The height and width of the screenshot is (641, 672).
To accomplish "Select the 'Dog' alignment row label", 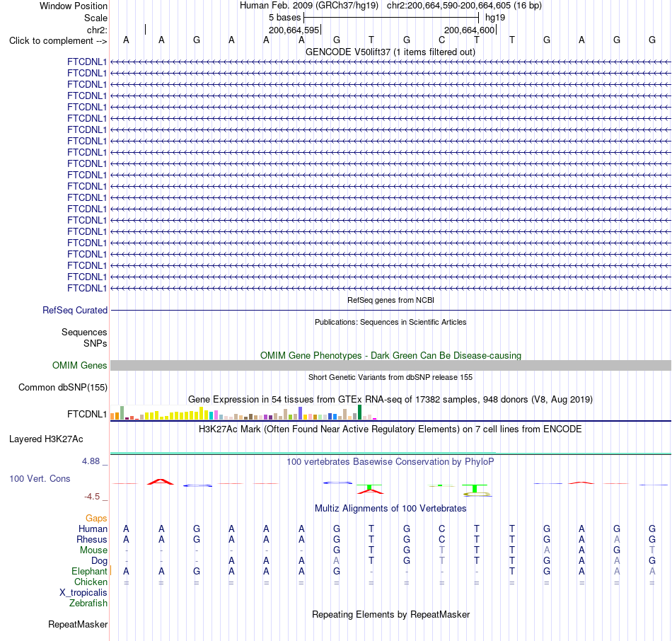I will (x=100, y=561).
